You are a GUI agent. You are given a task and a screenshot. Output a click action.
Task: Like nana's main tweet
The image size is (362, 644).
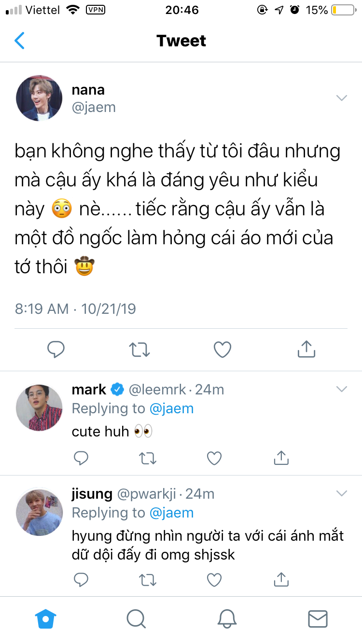click(223, 349)
